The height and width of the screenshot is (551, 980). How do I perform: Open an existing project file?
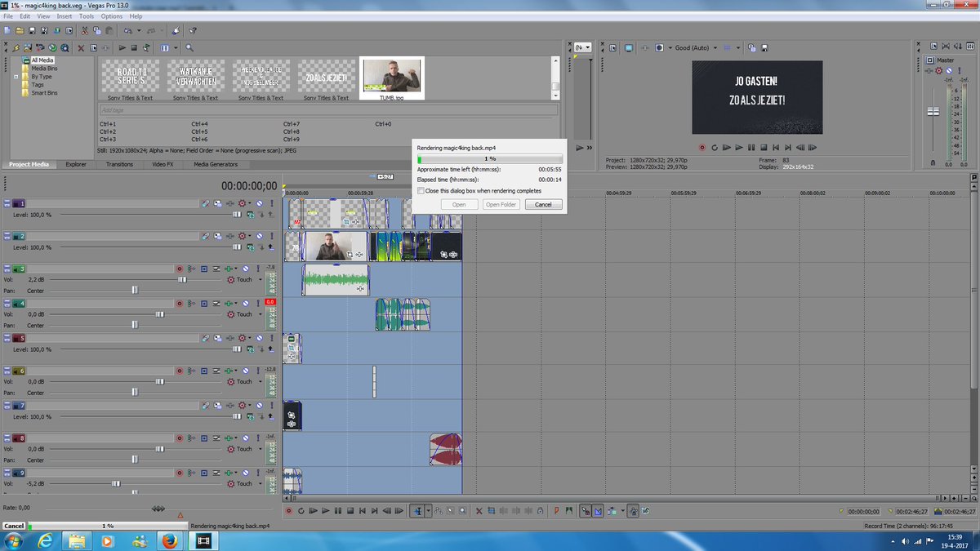[x=20, y=31]
